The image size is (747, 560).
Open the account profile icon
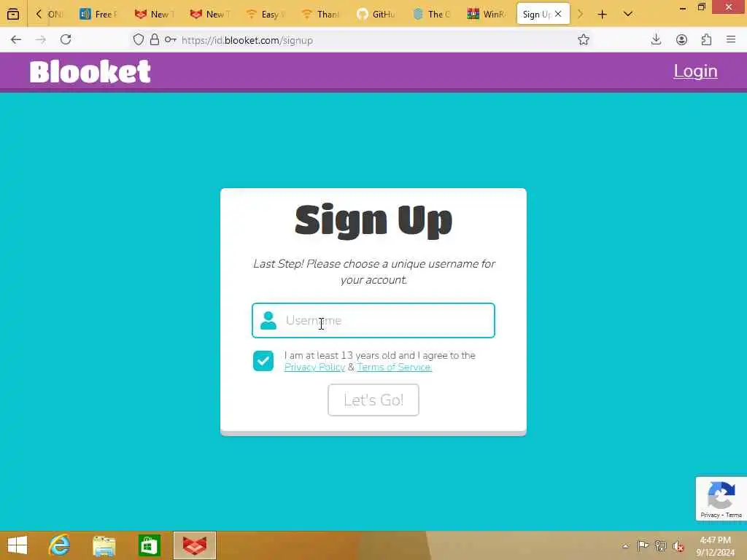coord(681,40)
